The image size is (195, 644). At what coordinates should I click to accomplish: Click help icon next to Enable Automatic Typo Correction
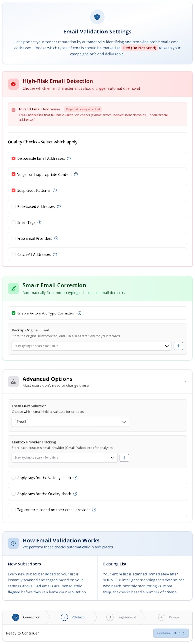click(x=79, y=313)
